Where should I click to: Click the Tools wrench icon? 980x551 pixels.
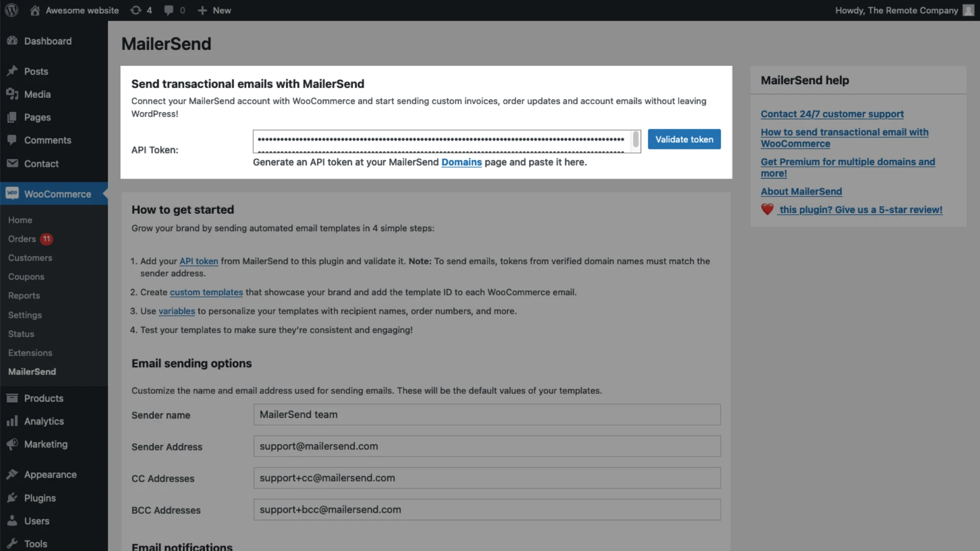pos(12,544)
